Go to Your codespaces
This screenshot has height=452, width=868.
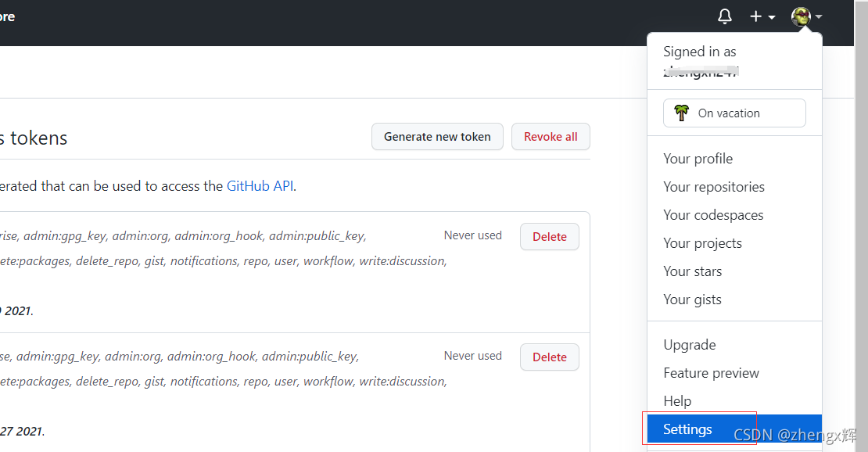713,214
